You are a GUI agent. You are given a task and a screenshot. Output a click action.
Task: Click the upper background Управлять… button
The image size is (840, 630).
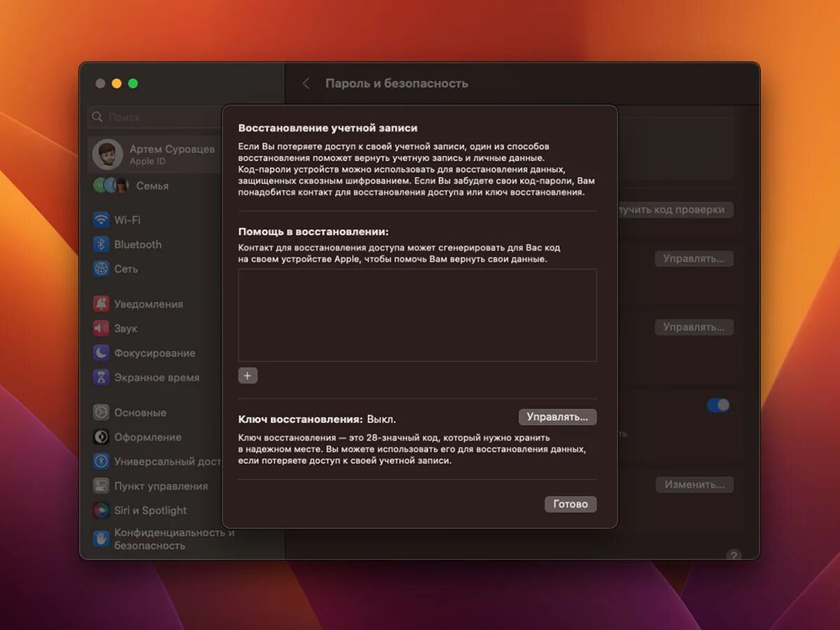coord(694,258)
